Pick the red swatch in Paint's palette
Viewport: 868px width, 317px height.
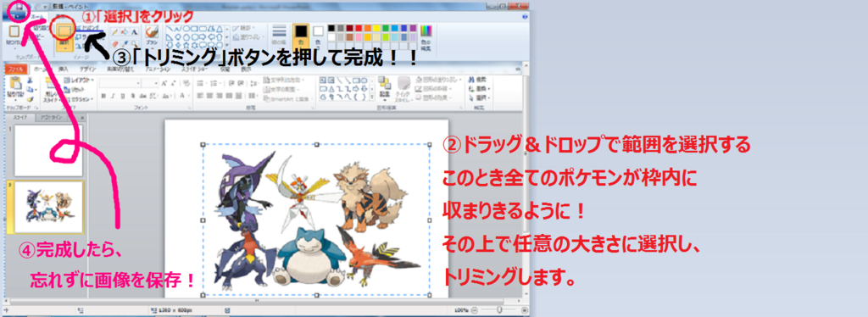tap(359, 28)
